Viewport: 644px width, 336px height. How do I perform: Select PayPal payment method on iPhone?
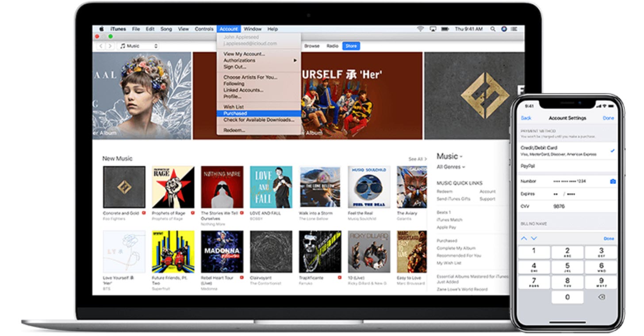(567, 167)
